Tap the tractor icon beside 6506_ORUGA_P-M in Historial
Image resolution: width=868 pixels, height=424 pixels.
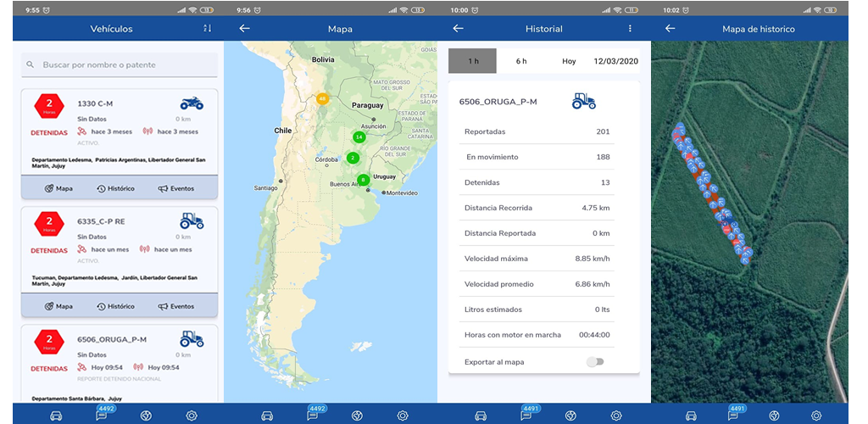click(583, 101)
